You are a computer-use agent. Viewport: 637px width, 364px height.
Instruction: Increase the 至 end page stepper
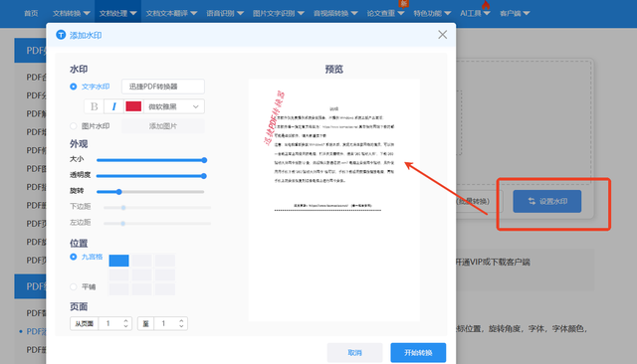181,320
